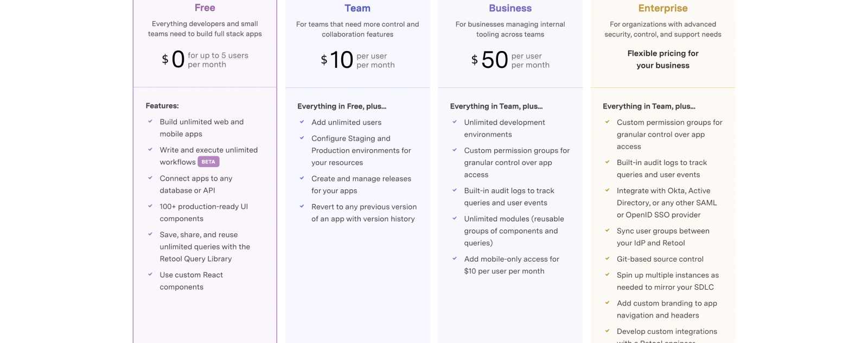Click checkmark beside Unlimited development environments
Image resolution: width=868 pixels, height=343 pixels.
pyautogui.click(x=455, y=122)
